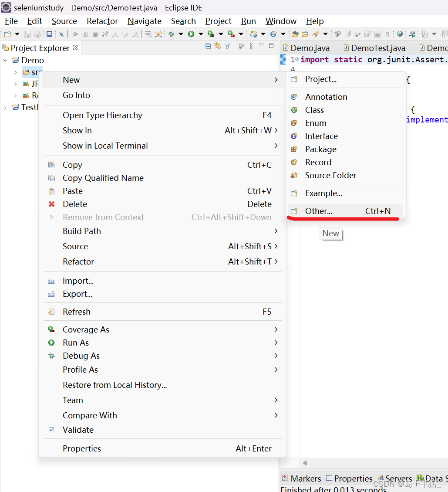Close the Project Explorer view tab
448x492 pixels.
(75, 48)
